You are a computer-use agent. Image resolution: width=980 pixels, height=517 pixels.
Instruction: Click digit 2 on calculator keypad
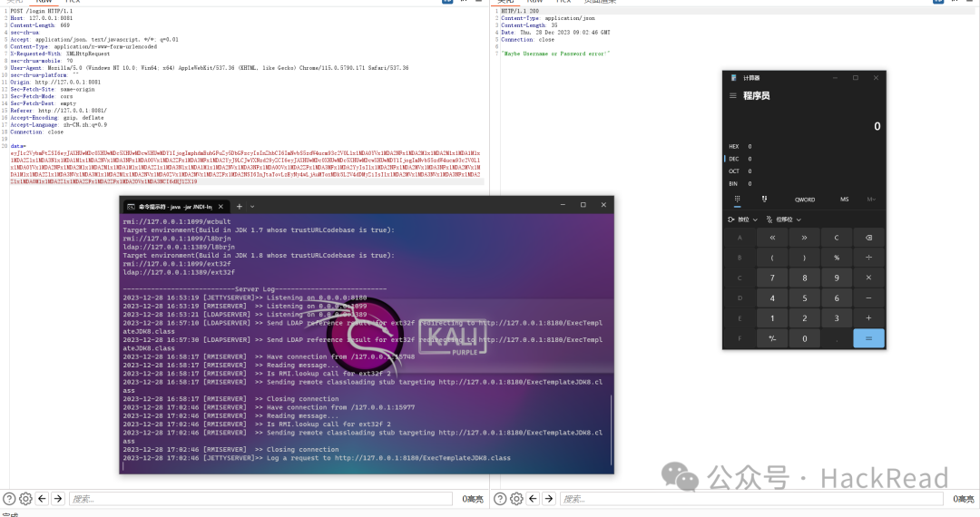click(804, 318)
